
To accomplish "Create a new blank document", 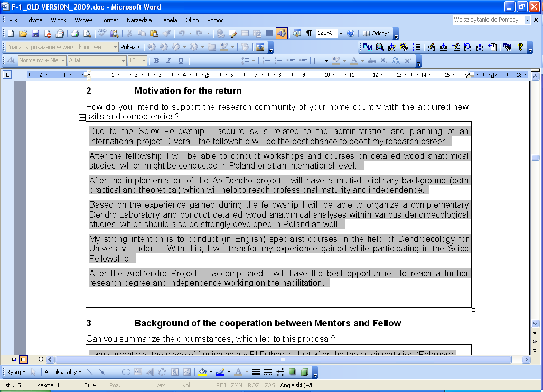I will 11,33.
